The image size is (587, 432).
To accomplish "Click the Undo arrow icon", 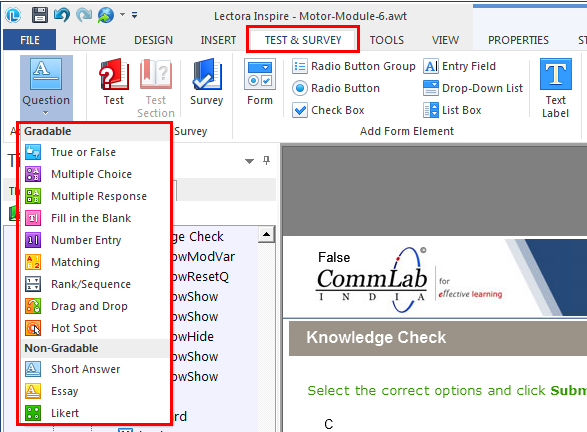I will [x=62, y=15].
